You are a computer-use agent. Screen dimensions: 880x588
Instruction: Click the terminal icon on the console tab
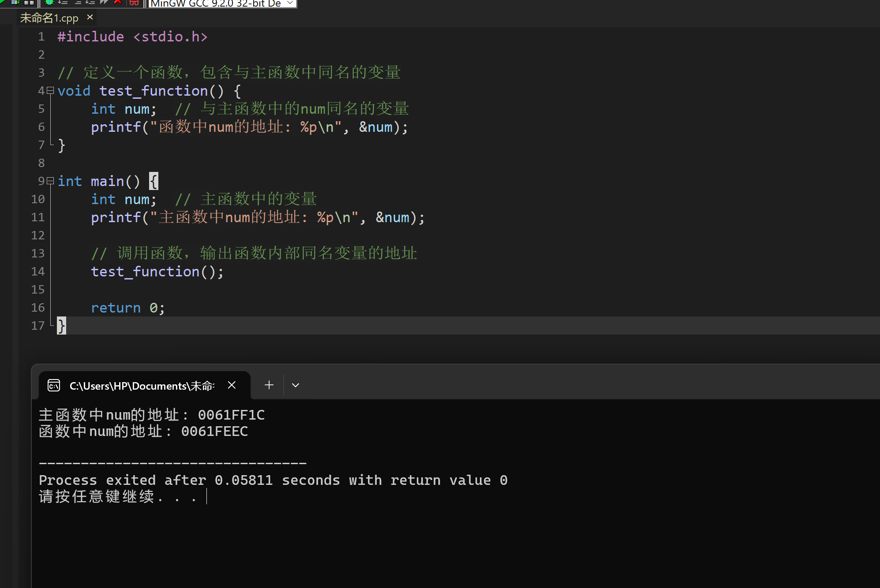pyautogui.click(x=54, y=386)
